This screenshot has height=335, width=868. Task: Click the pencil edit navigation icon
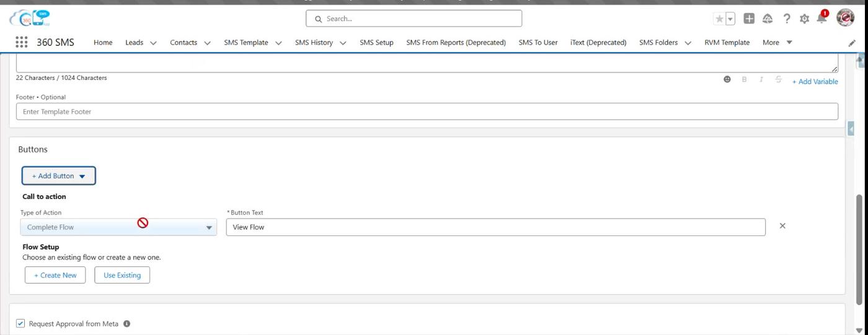coord(852,43)
